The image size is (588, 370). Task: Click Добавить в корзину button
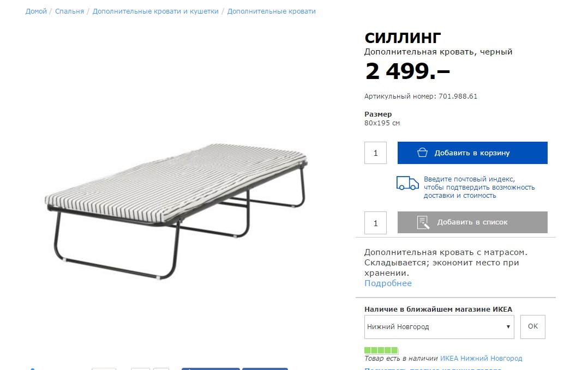[472, 153]
